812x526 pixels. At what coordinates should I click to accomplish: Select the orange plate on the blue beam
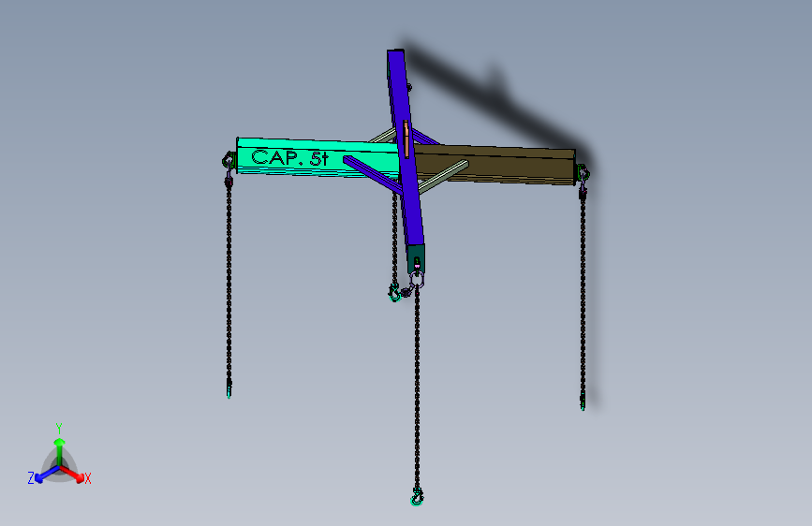[x=406, y=139]
